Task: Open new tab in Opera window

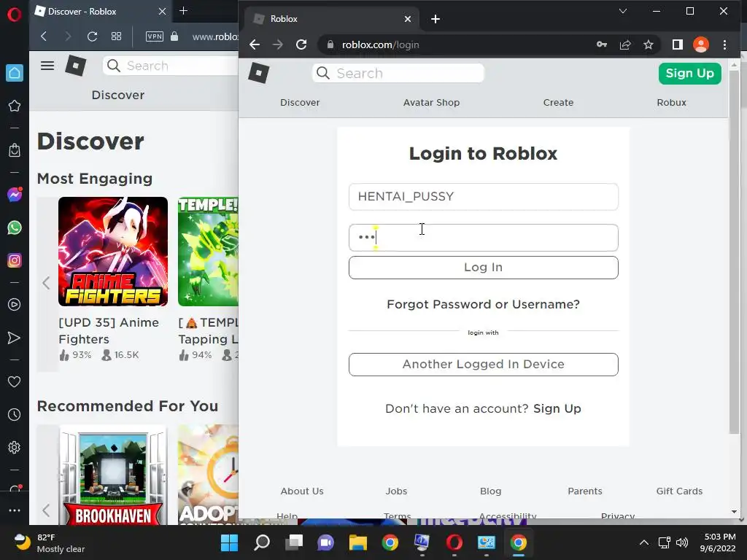Action: click(183, 10)
